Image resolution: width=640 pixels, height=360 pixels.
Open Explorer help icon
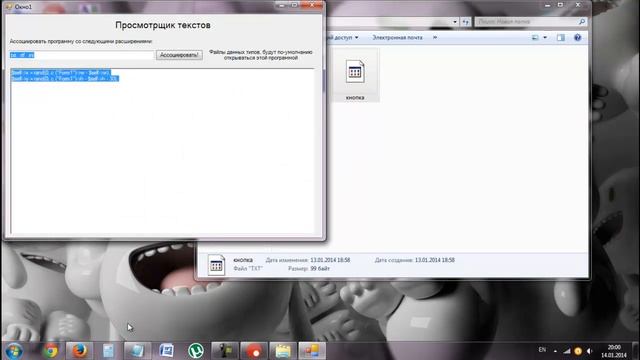578,38
